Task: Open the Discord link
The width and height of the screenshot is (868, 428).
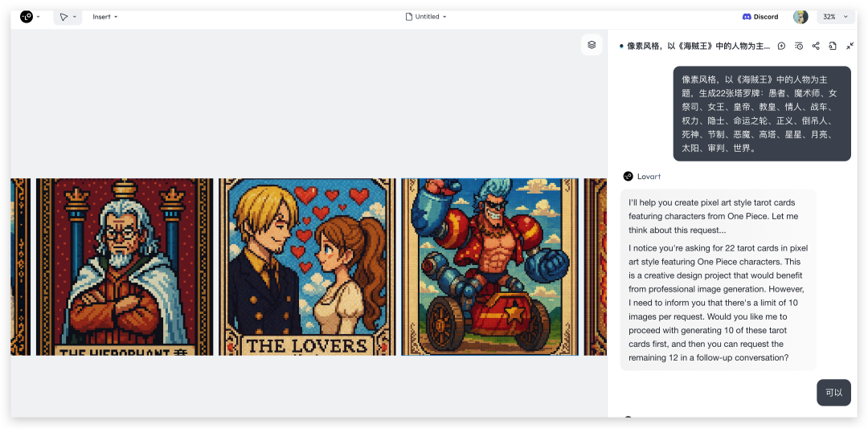Action: [760, 17]
